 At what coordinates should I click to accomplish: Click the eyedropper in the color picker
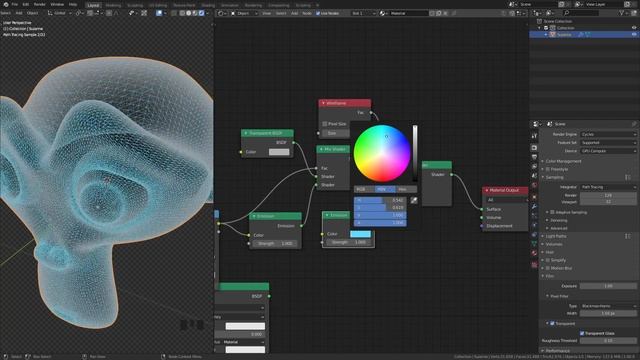(414, 200)
